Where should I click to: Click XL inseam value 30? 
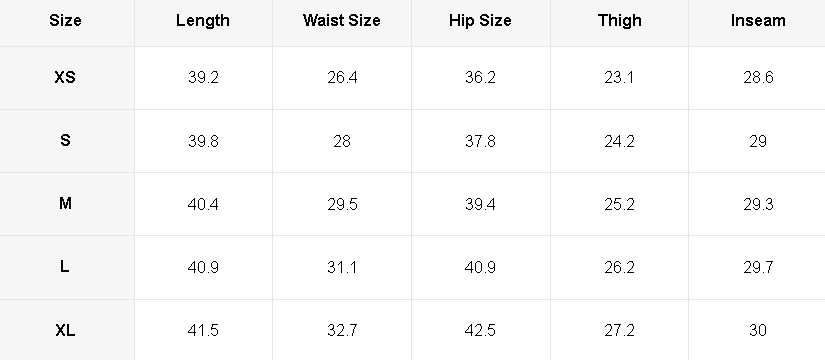[x=758, y=331]
